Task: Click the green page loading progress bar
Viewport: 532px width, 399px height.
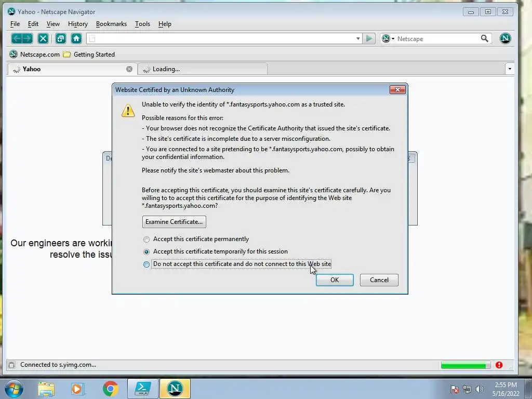Action: (465, 365)
